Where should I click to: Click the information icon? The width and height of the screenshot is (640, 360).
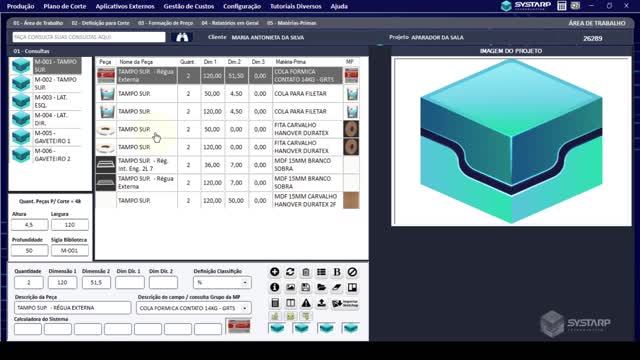click(274, 287)
